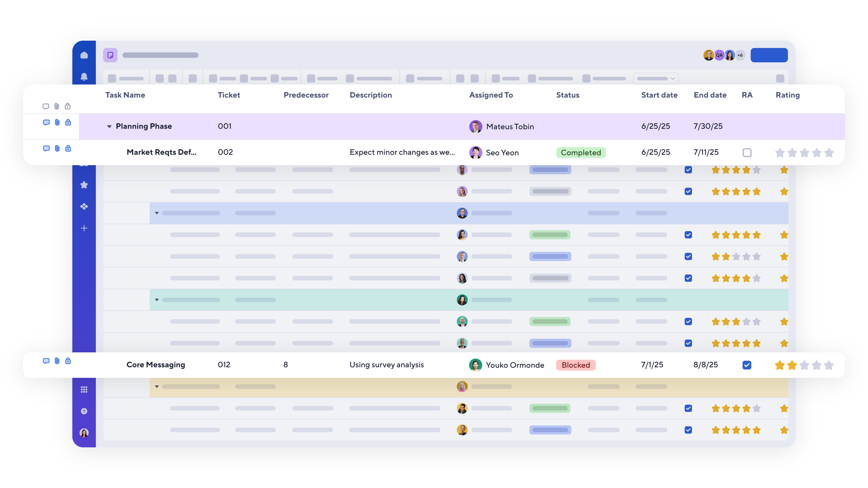Sort by the Status column header
The height and width of the screenshot is (488, 868).
tap(568, 95)
